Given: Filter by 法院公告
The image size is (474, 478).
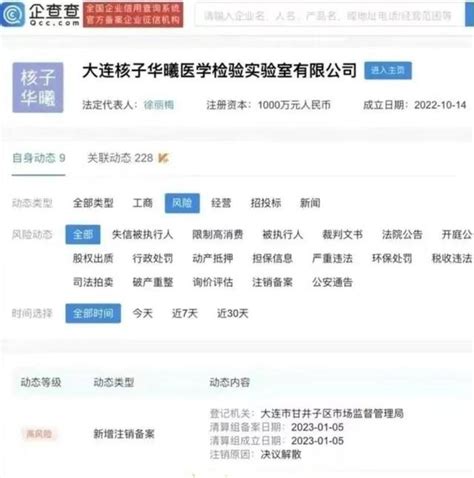Looking at the screenshot, I should point(402,235).
